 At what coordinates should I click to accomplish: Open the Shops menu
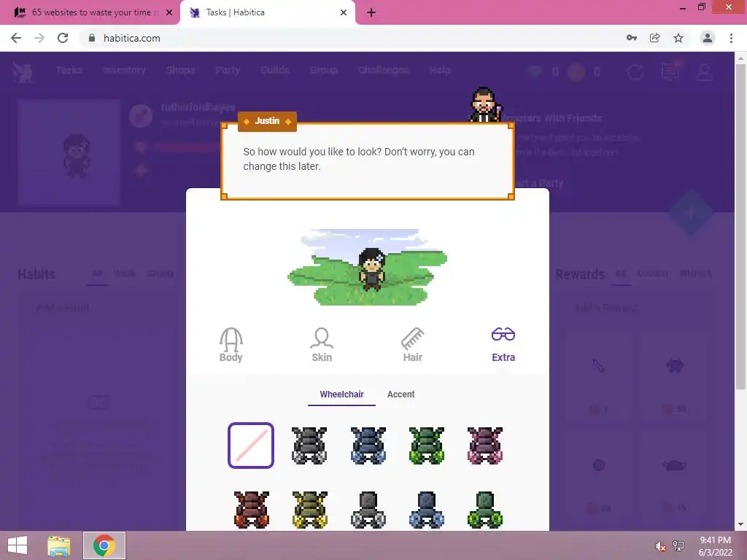coord(181,71)
